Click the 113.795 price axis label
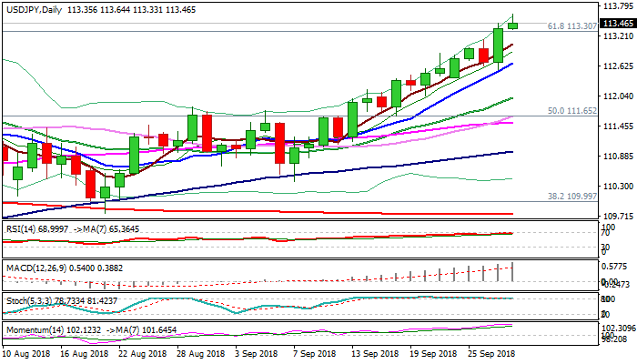637x364 pixels. [618, 6]
